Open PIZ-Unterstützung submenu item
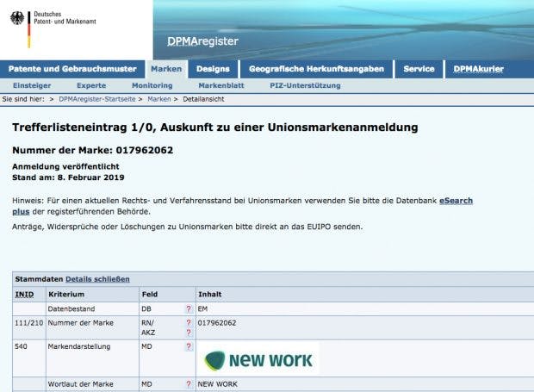 305,85
